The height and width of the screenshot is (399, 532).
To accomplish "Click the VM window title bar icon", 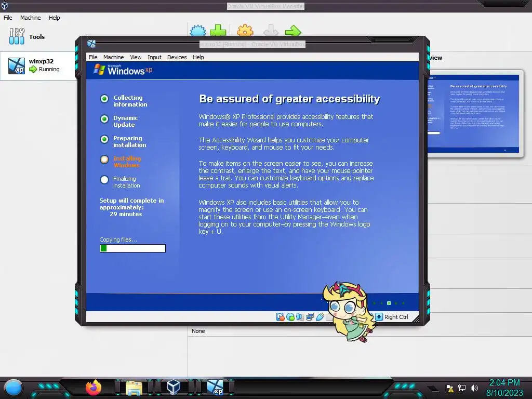I will click(x=91, y=44).
